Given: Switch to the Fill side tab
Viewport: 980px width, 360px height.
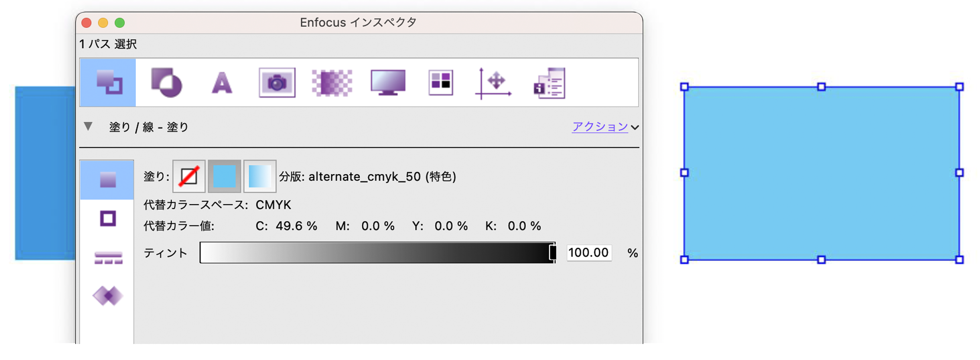Looking at the screenshot, I should (107, 180).
